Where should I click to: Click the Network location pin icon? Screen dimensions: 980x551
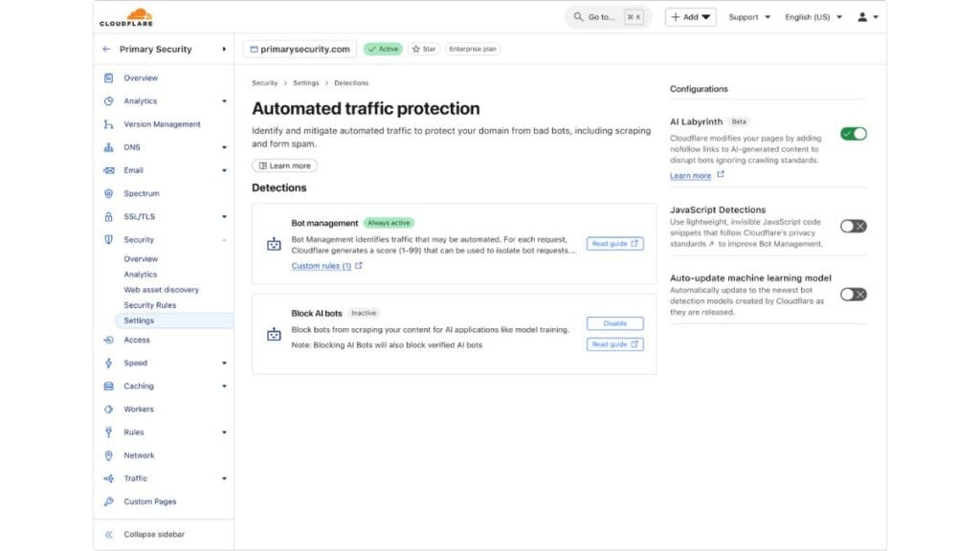click(x=109, y=455)
